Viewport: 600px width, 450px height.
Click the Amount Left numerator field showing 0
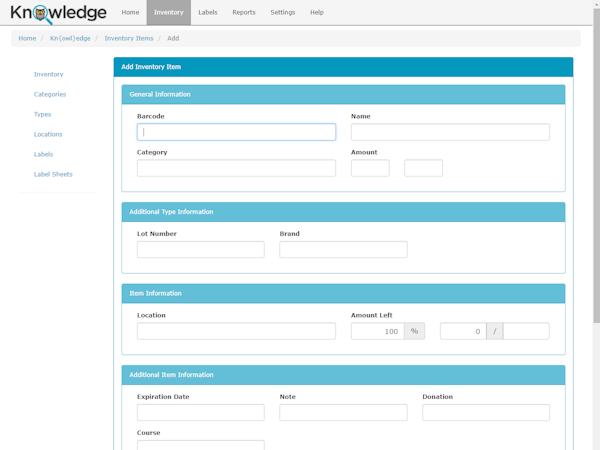(463, 331)
